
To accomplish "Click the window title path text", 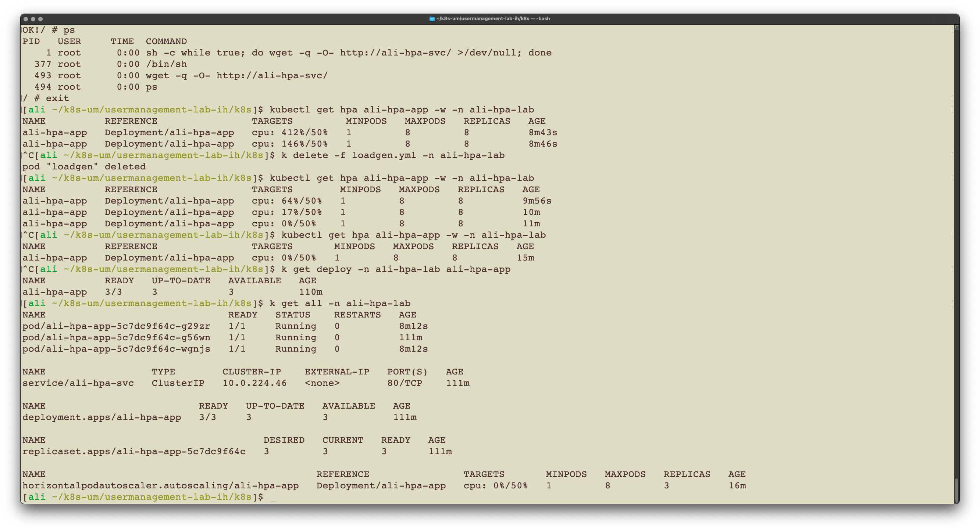I will pyautogui.click(x=493, y=19).
